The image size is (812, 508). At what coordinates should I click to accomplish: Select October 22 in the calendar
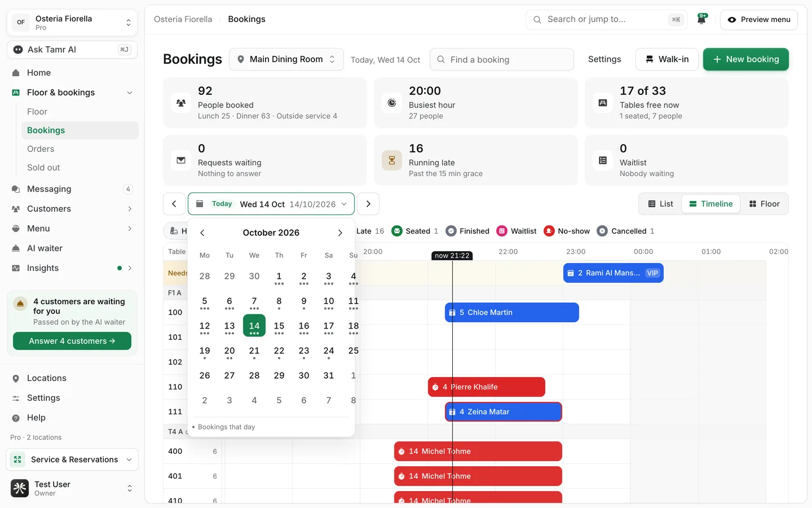tap(279, 351)
